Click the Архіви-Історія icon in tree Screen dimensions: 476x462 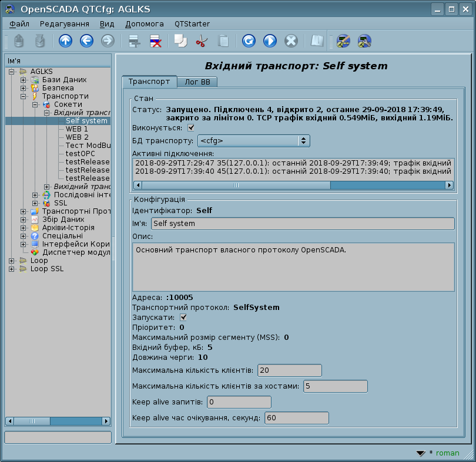(35, 228)
